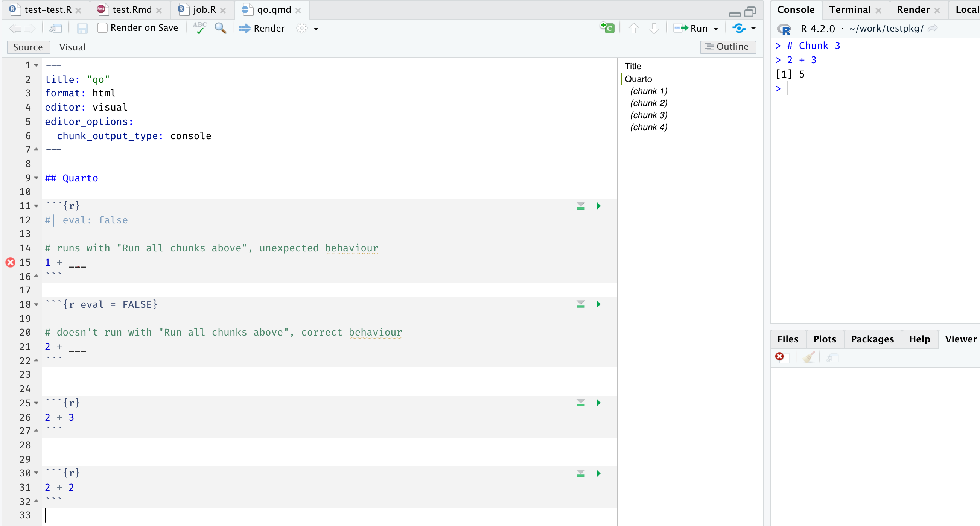980x526 pixels.
Task: Open find and replace in the editor
Action: (220, 28)
